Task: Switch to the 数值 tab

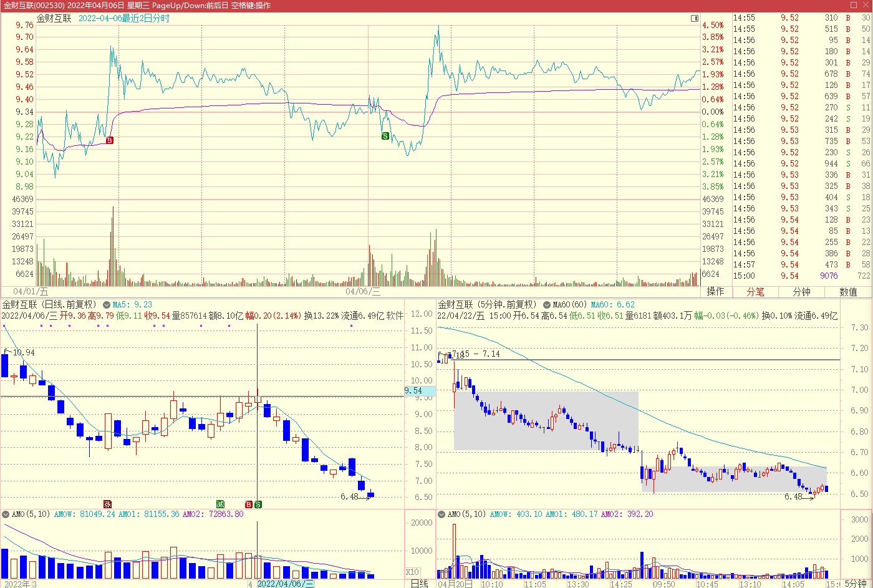Action: [x=848, y=291]
